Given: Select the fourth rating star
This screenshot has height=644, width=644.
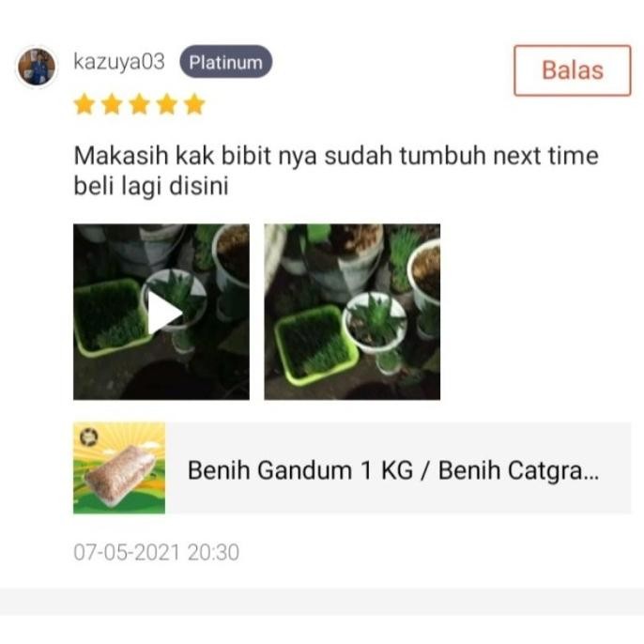Looking at the screenshot, I should click(x=167, y=104).
